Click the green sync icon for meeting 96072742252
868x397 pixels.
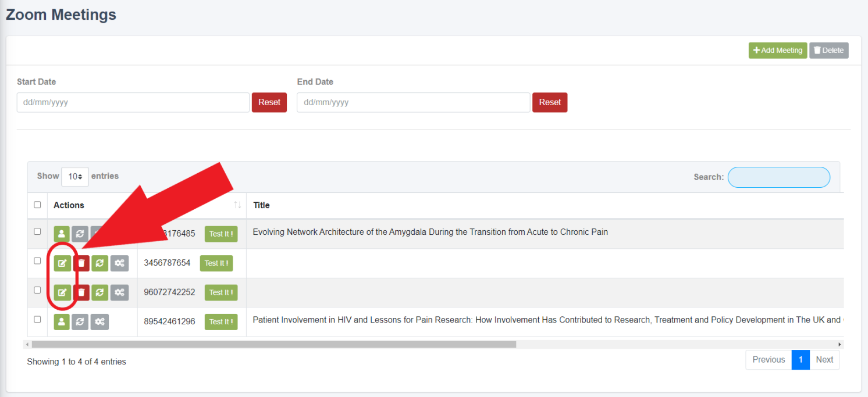pyautogui.click(x=100, y=292)
